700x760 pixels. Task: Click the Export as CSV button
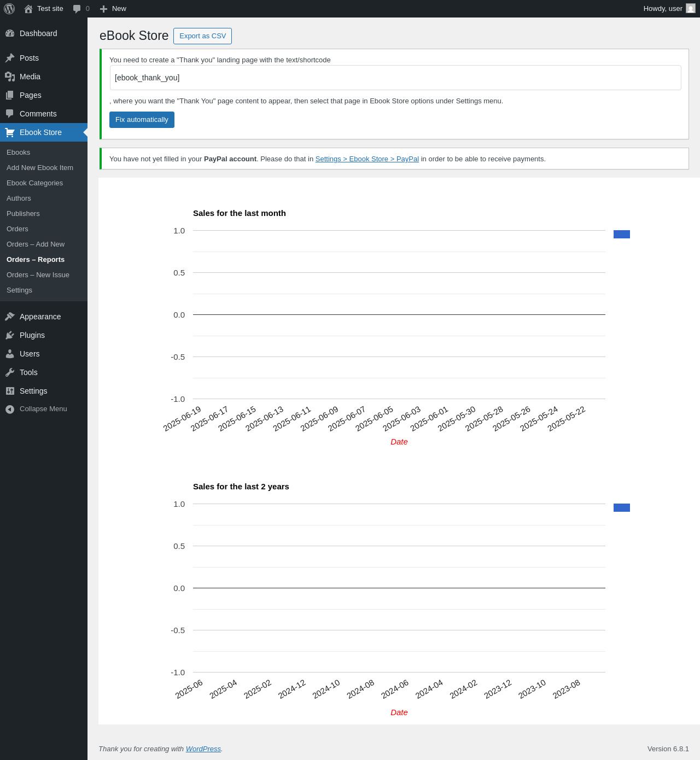[x=202, y=36]
